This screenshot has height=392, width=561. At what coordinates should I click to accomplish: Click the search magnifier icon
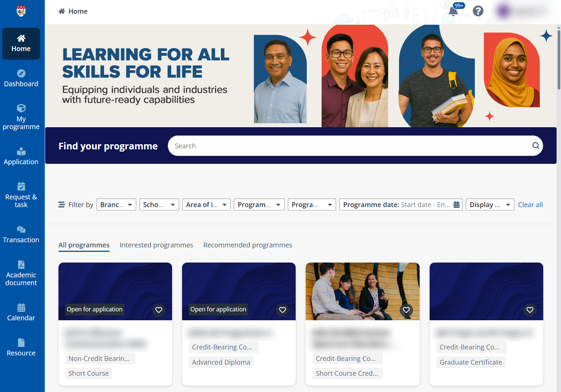[x=535, y=146]
